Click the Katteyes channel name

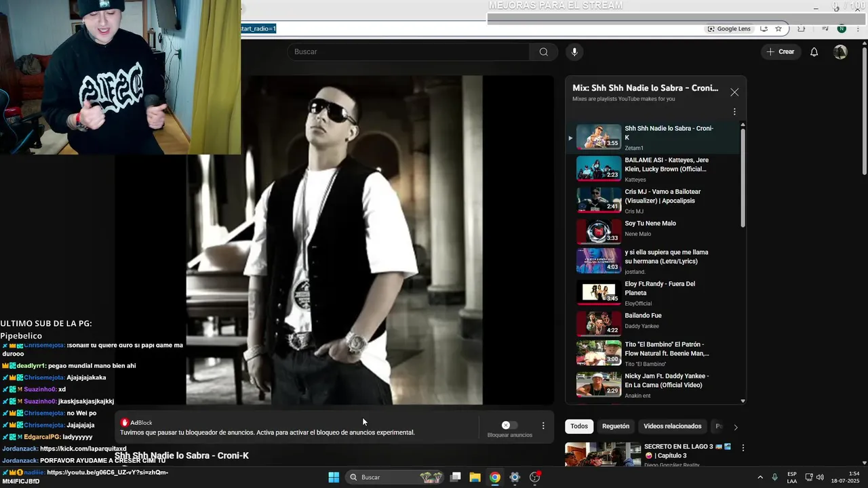pyautogui.click(x=635, y=180)
